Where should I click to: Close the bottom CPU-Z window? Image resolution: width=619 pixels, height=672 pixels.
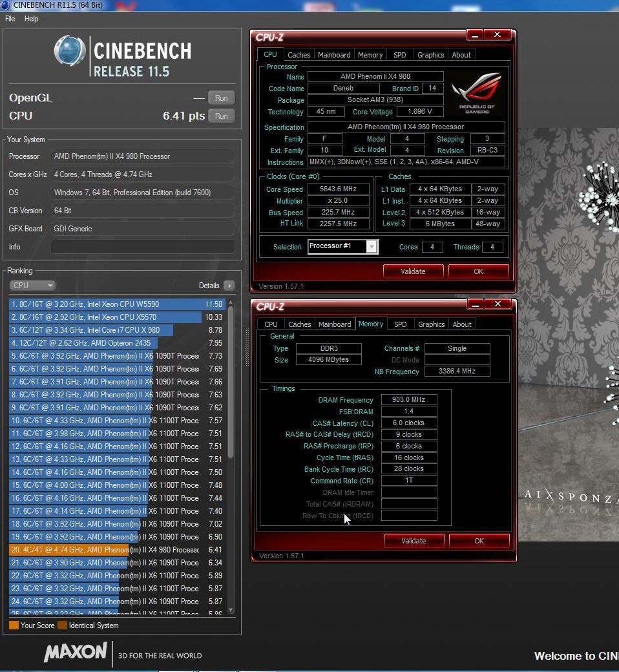click(x=498, y=304)
